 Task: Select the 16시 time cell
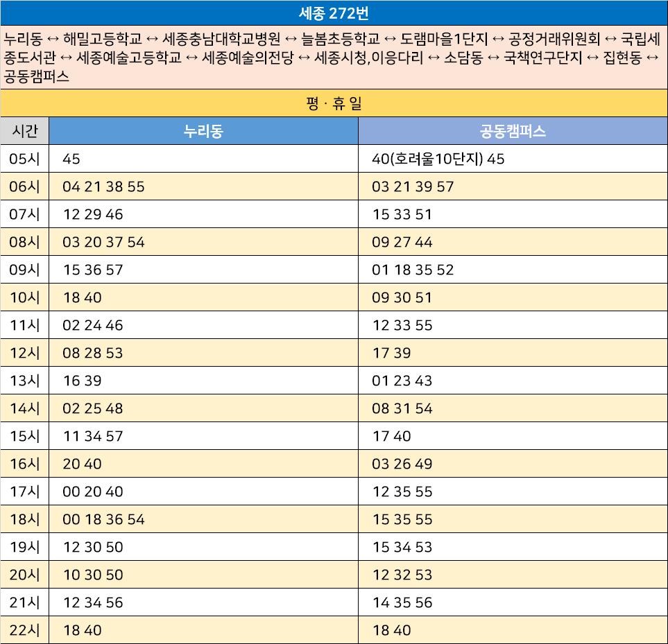point(25,464)
